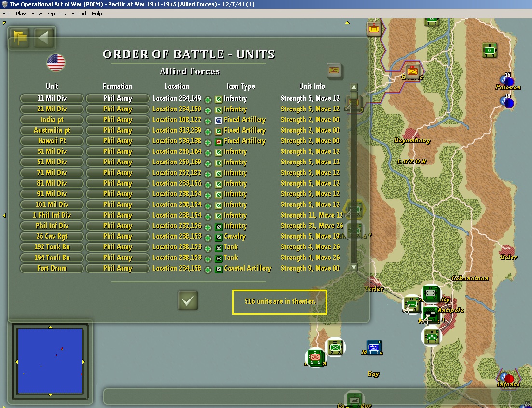This screenshot has width=532, height=408.
Task: Click the Cabanatuan town label on map
Action: click(470, 278)
